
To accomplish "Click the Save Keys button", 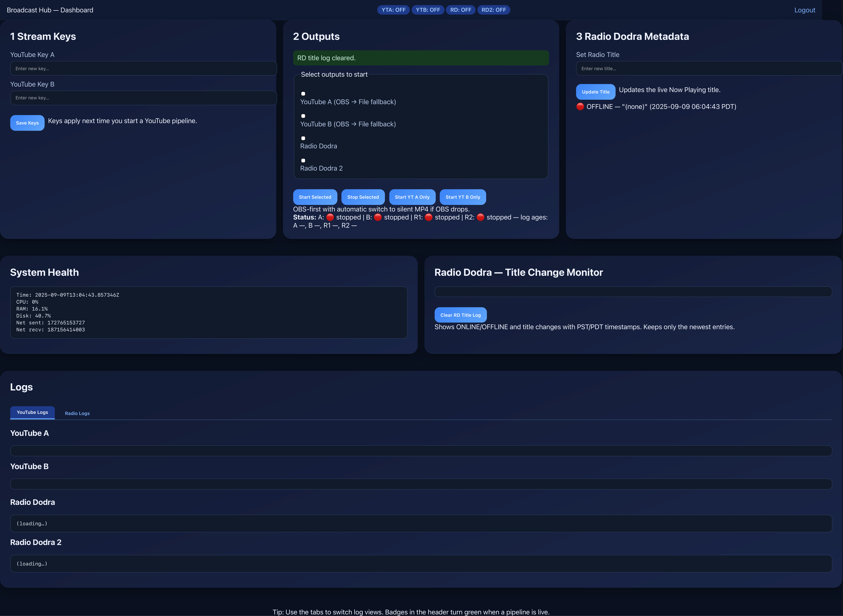I will 27,123.
